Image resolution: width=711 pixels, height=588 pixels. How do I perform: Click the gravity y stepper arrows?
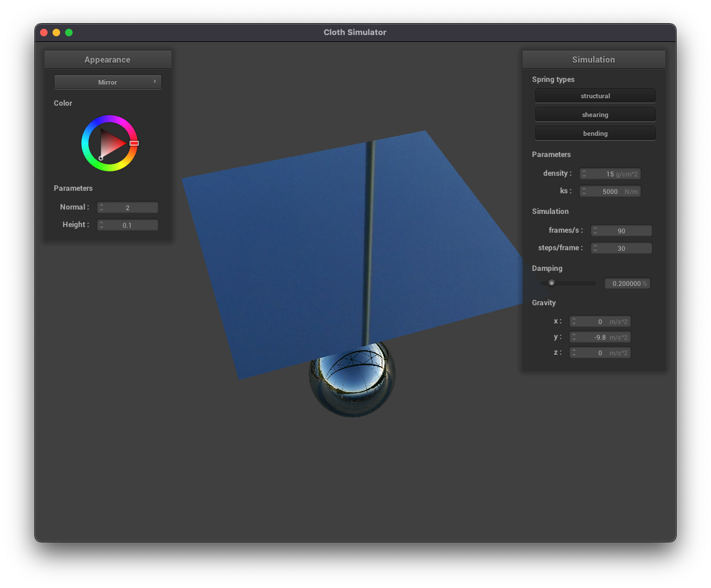574,337
